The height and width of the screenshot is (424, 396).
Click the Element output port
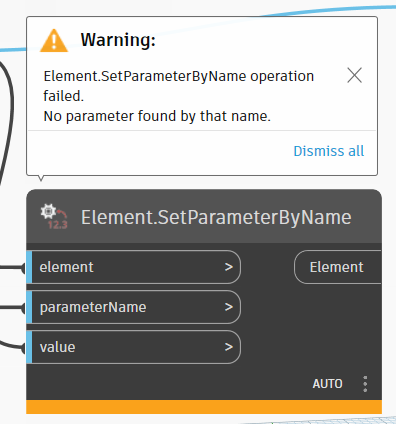[338, 267]
